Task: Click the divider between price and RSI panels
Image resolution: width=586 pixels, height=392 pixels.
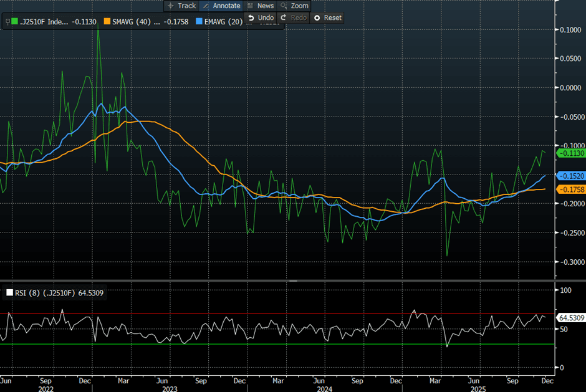Action: point(292,281)
